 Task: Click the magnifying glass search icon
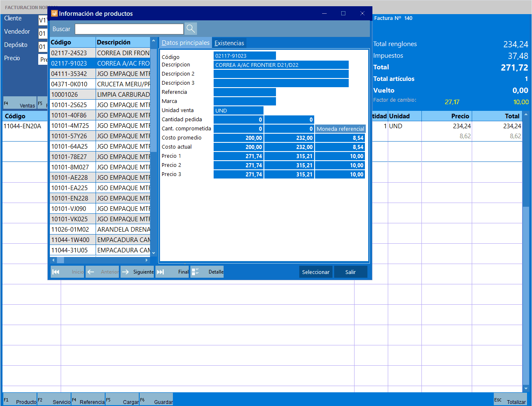(190, 29)
